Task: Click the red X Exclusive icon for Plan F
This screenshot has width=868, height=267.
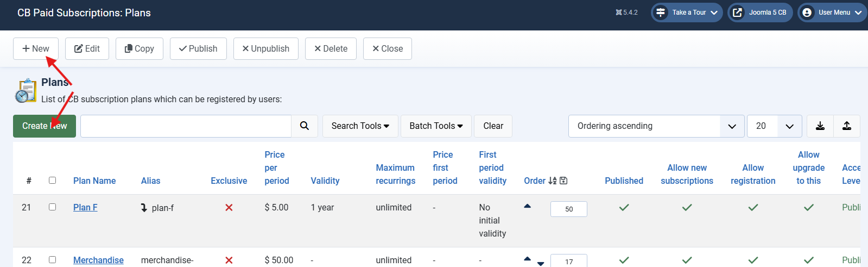Action: point(229,208)
